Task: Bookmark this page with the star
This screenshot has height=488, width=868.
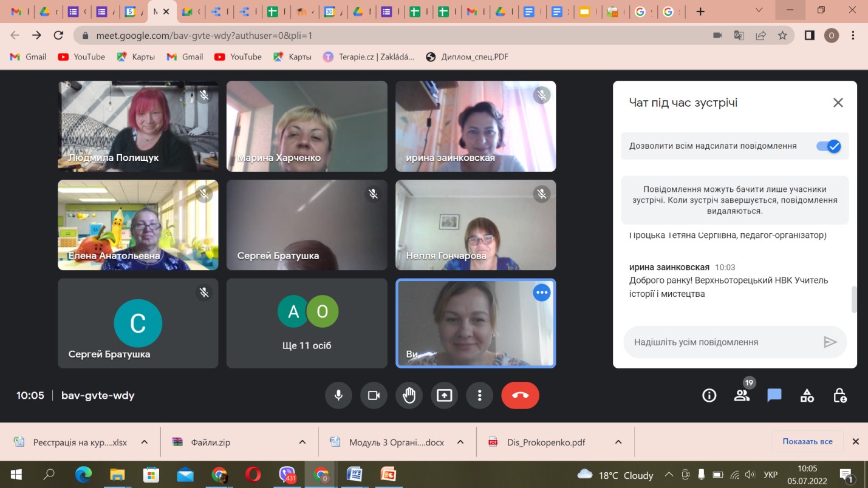Action: click(782, 35)
